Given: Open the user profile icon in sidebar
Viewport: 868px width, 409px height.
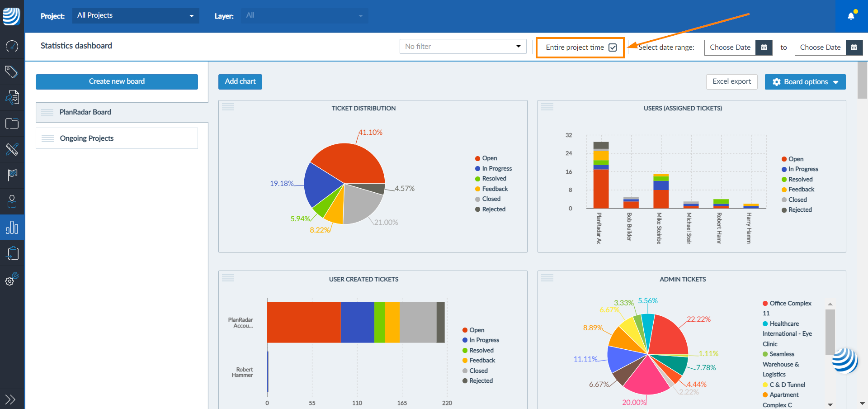Looking at the screenshot, I should click(x=12, y=201).
